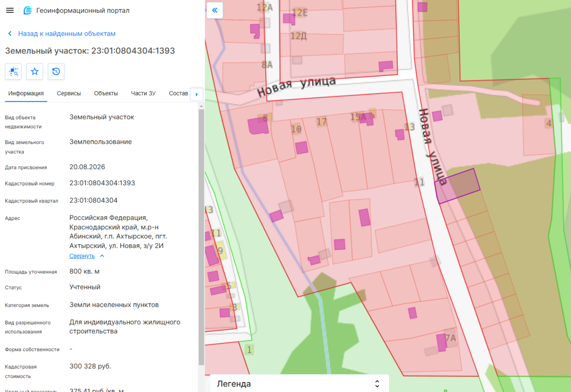Click the Свернуть link under address

(82, 256)
